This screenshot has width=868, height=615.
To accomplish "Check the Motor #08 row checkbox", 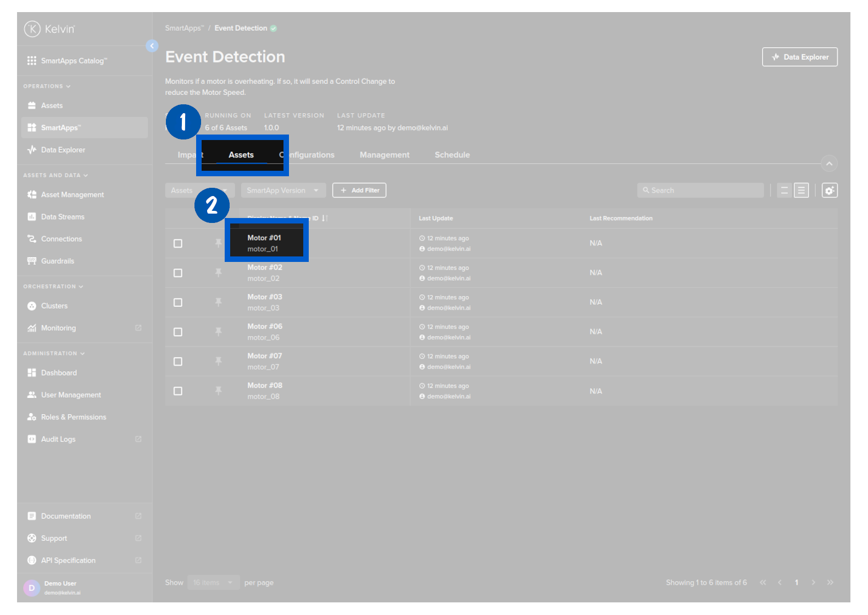I will [x=178, y=391].
